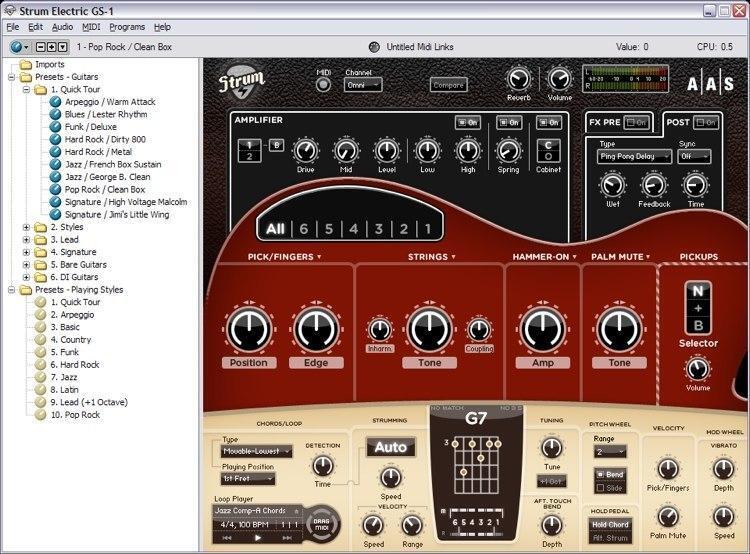Expand the 2. Styles folder
This screenshot has width=750, height=554.
26,227
